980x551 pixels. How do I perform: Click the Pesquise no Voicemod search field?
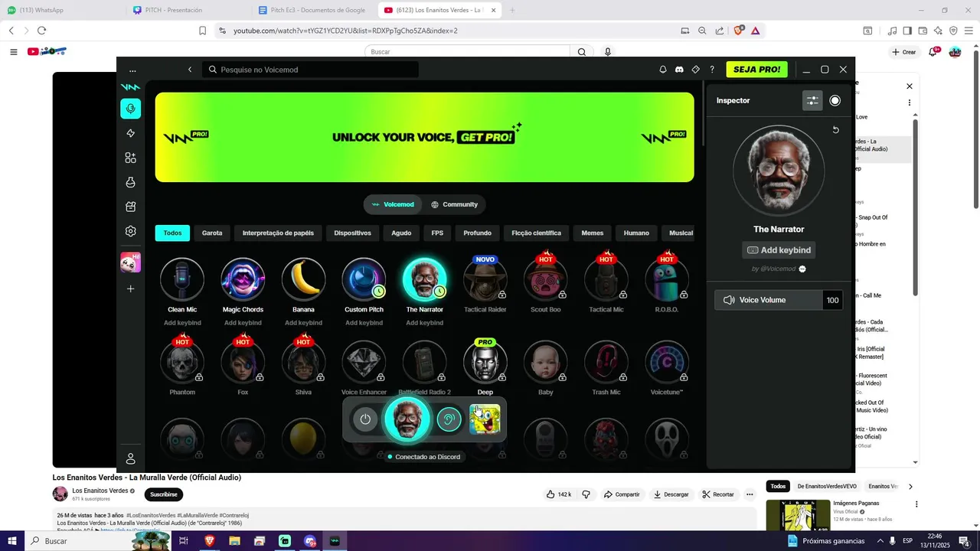(x=311, y=70)
